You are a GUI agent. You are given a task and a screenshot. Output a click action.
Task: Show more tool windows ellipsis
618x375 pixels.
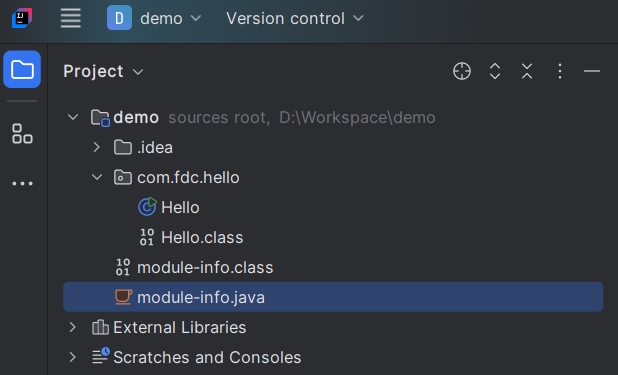(x=22, y=183)
